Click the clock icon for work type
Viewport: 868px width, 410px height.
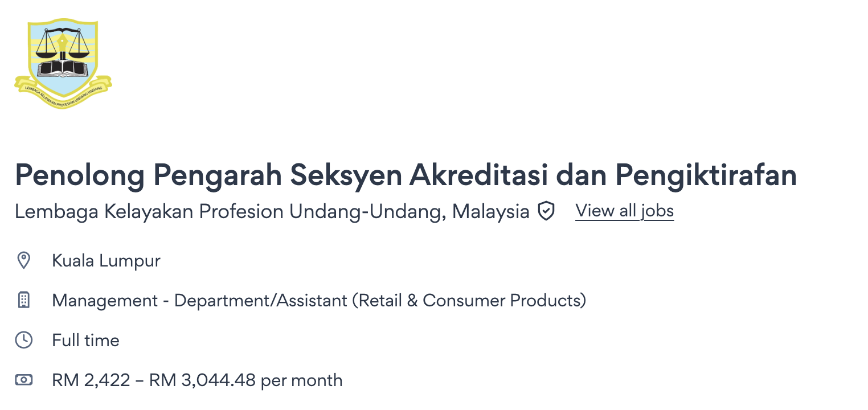point(23,341)
